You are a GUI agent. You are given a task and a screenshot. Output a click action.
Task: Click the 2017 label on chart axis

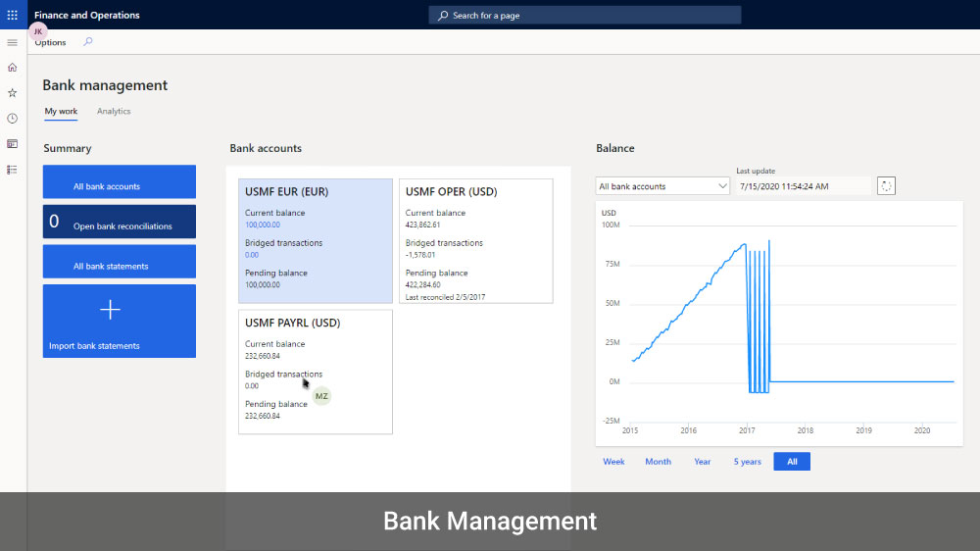tap(747, 430)
